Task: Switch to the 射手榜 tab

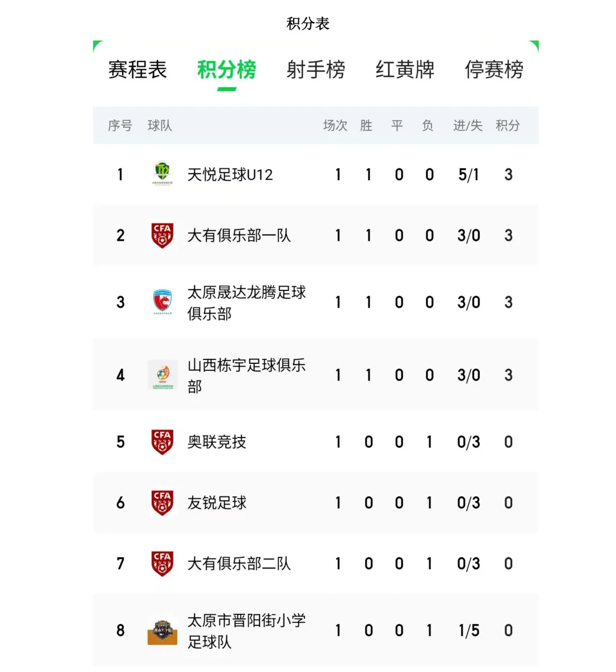Action: (316, 70)
